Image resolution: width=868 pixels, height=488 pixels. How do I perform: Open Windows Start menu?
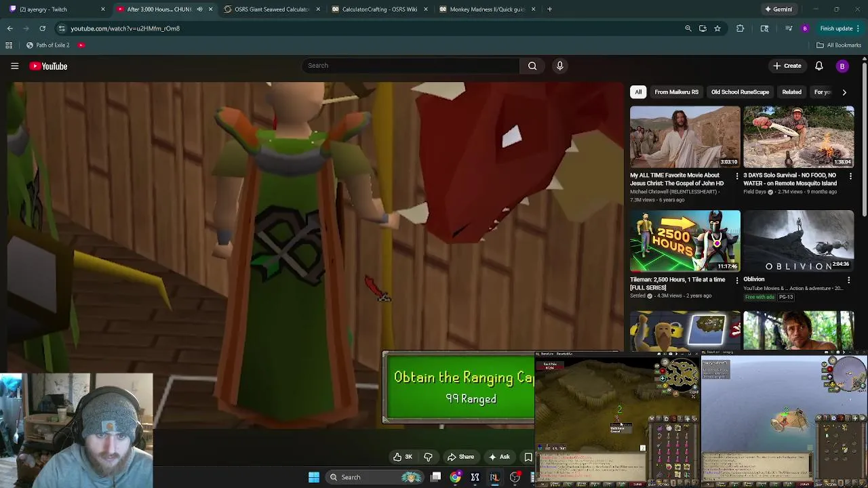(x=313, y=477)
